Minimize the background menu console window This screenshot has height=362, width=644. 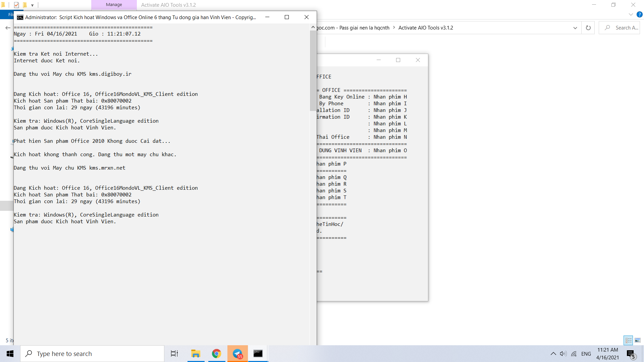pyautogui.click(x=379, y=60)
